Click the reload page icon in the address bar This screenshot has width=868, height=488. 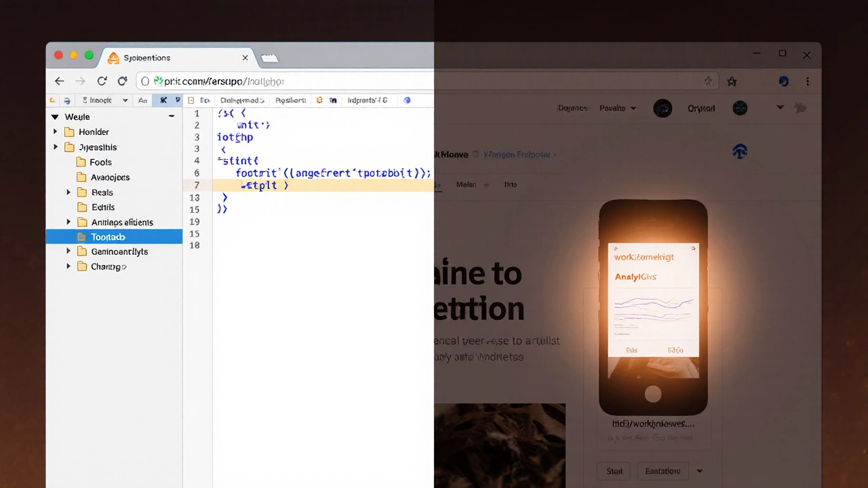click(102, 81)
